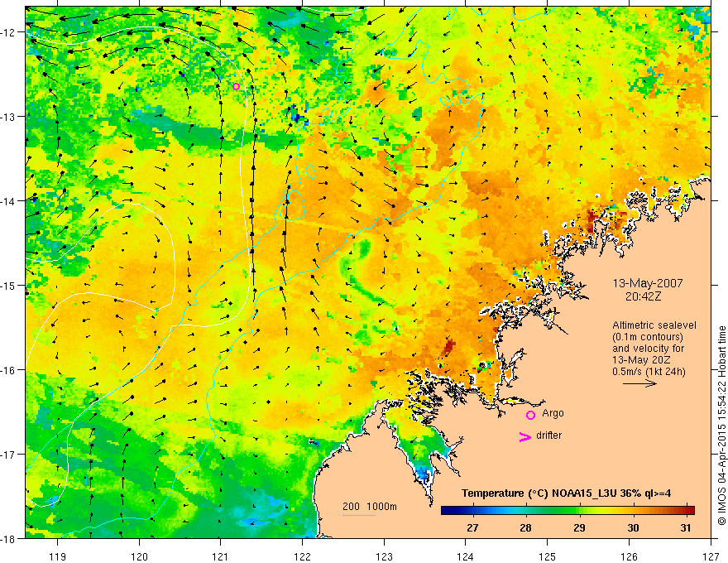Click latitude axis label '-14'
728x563 pixels.
click(x=9, y=201)
